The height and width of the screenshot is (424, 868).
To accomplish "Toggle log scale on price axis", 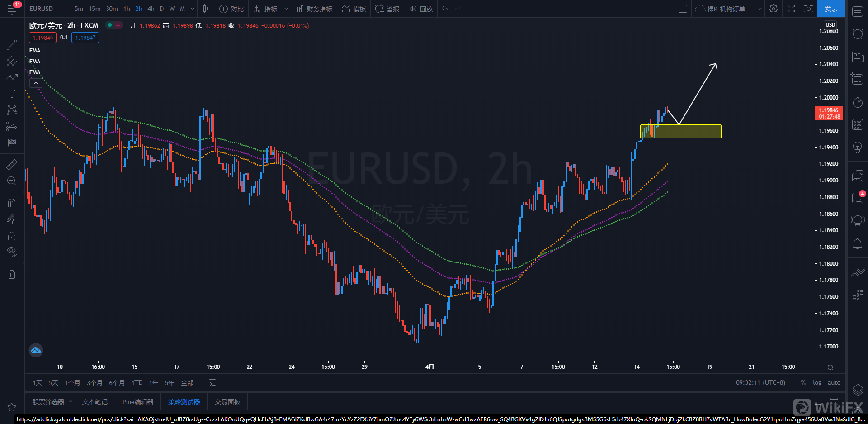I will click(817, 382).
